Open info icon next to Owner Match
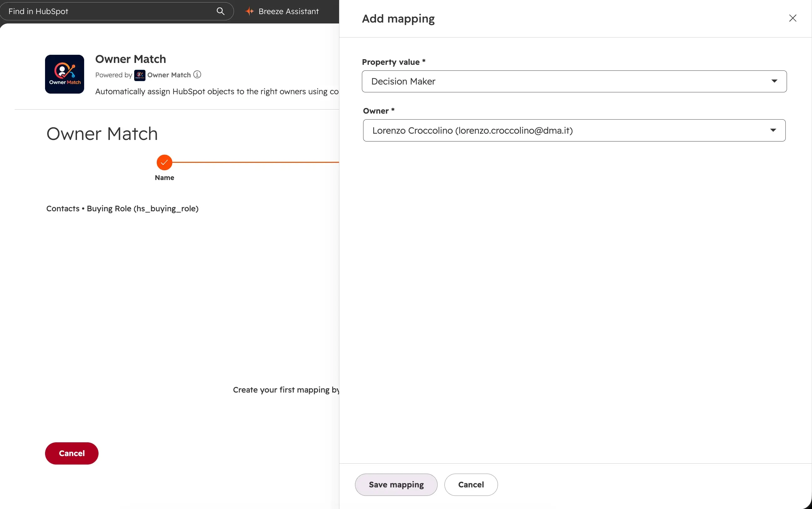 197,75
